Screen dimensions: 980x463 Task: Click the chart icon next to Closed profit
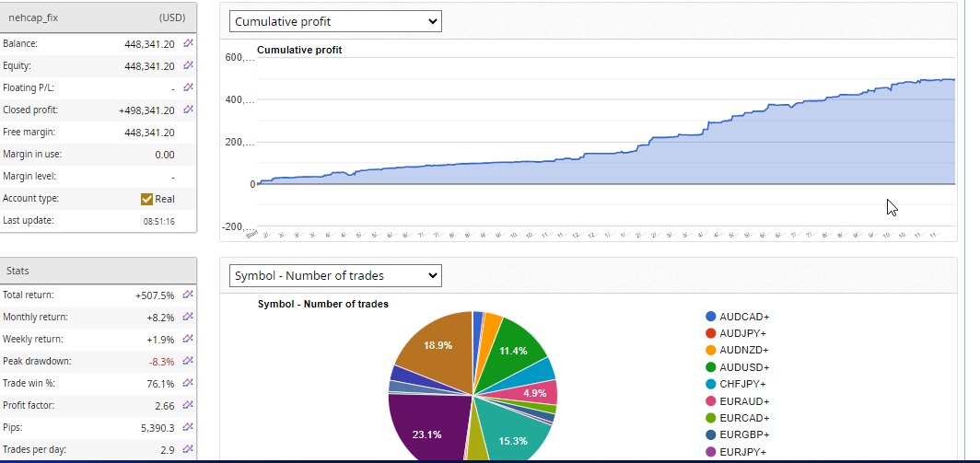(188, 110)
